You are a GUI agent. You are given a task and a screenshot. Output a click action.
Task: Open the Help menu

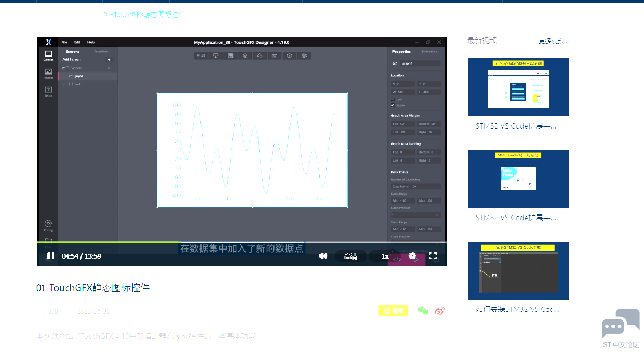point(91,42)
